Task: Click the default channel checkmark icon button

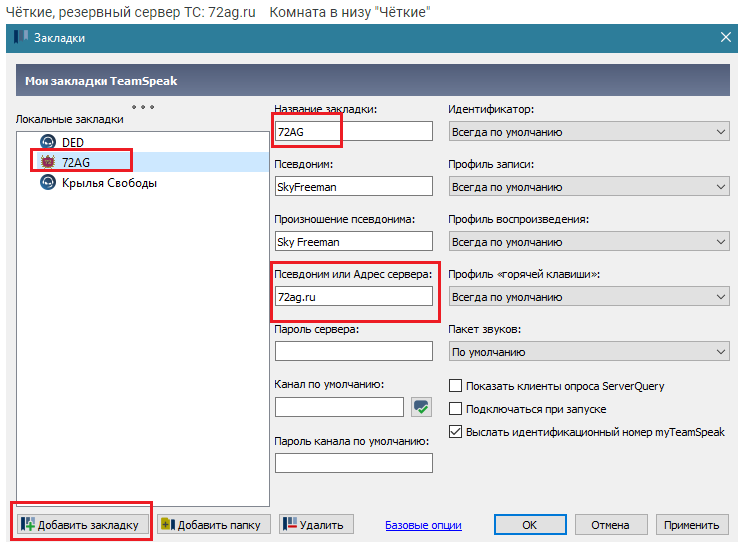Action: click(421, 407)
